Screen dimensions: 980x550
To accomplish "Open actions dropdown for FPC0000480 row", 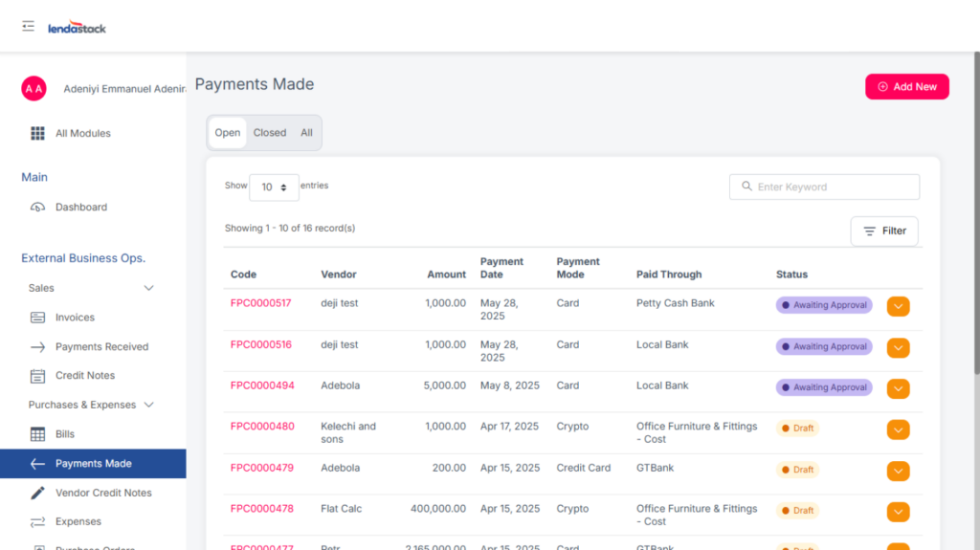I will (x=898, y=430).
